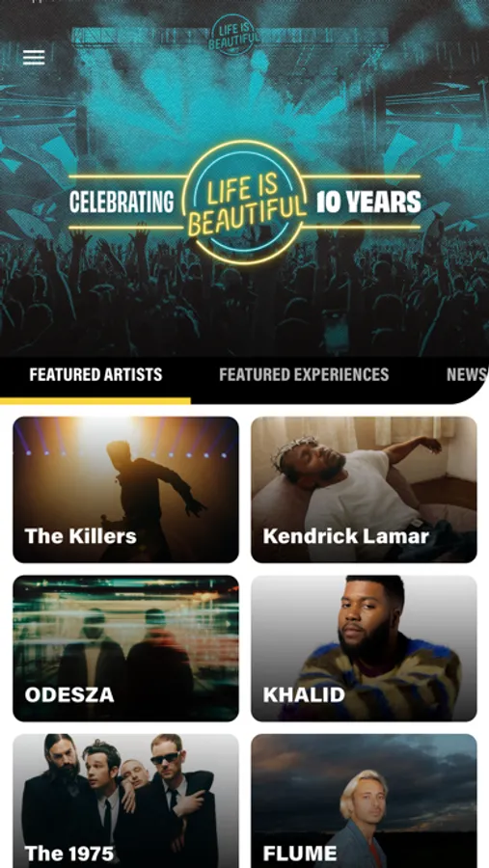The height and width of the screenshot is (868, 489).
Task: Open the hamburger navigation menu
Action: pyautogui.click(x=34, y=57)
